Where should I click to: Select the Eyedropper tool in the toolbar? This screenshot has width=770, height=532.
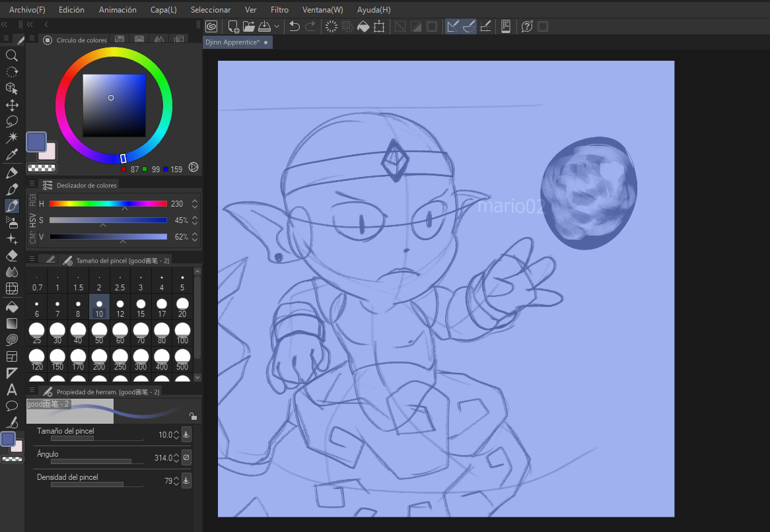pyautogui.click(x=11, y=155)
